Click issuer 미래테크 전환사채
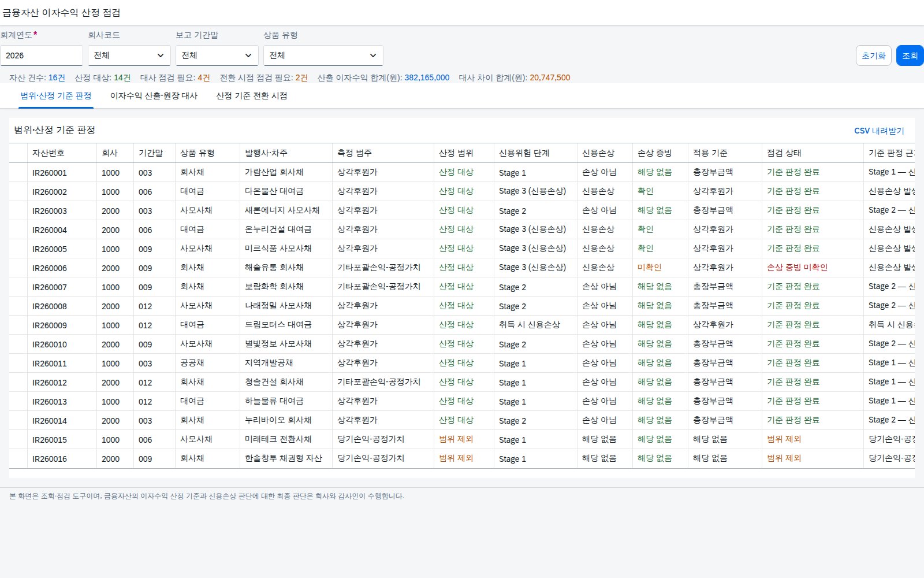924x578 pixels. click(278, 439)
